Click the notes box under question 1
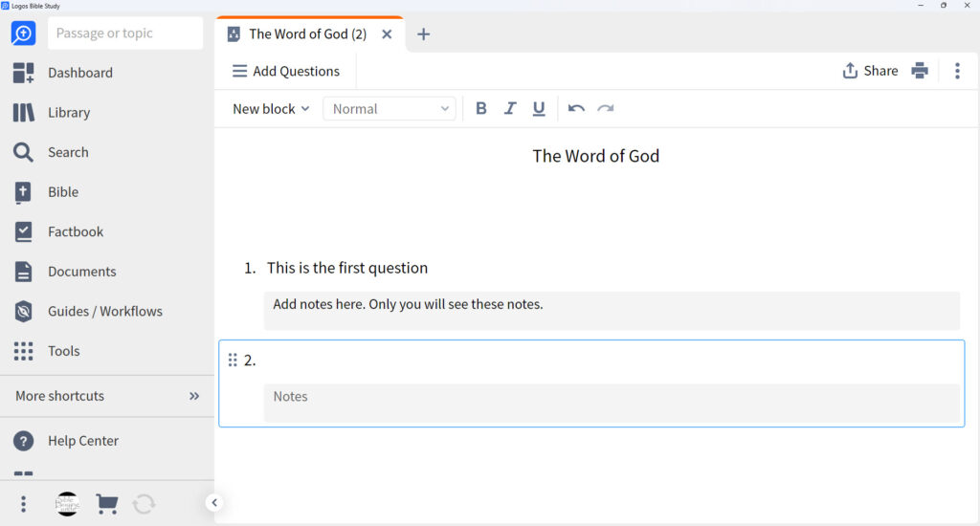Viewport: 980px width, 526px height. click(612, 311)
